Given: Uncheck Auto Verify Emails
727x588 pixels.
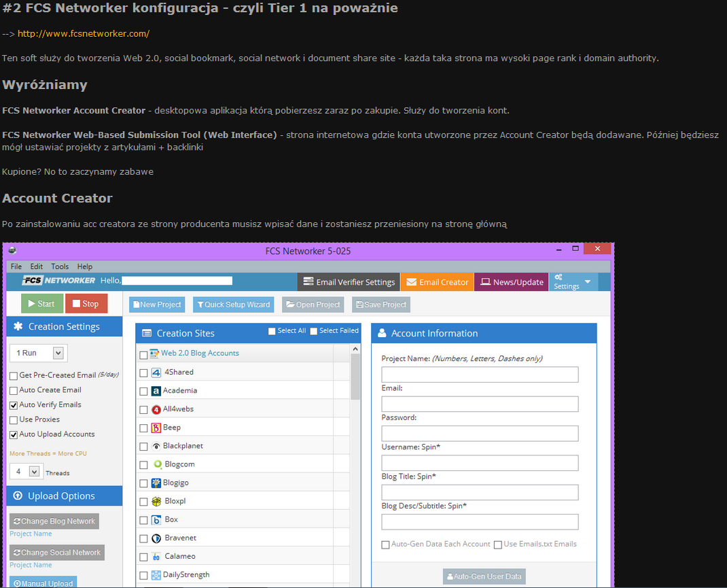Looking at the screenshot, I should pyautogui.click(x=14, y=405).
